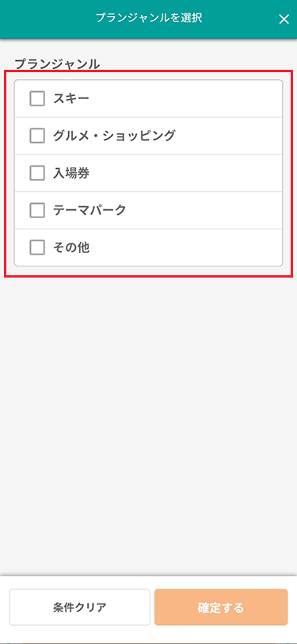The height and width of the screenshot is (644, 297).
Task: Click the グルメ・ショッピング label text
Action: click(114, 136)
